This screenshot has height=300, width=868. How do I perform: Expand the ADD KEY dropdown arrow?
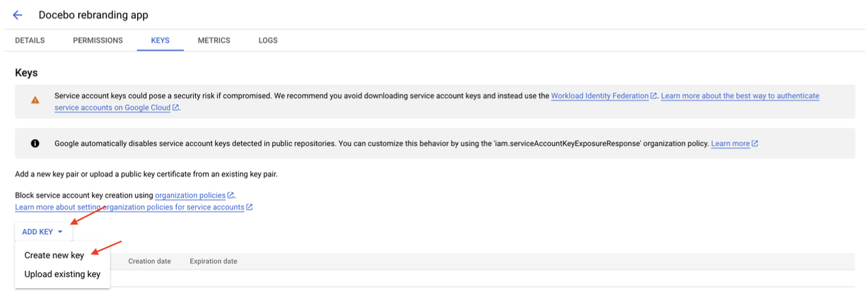tap(60, 232)
